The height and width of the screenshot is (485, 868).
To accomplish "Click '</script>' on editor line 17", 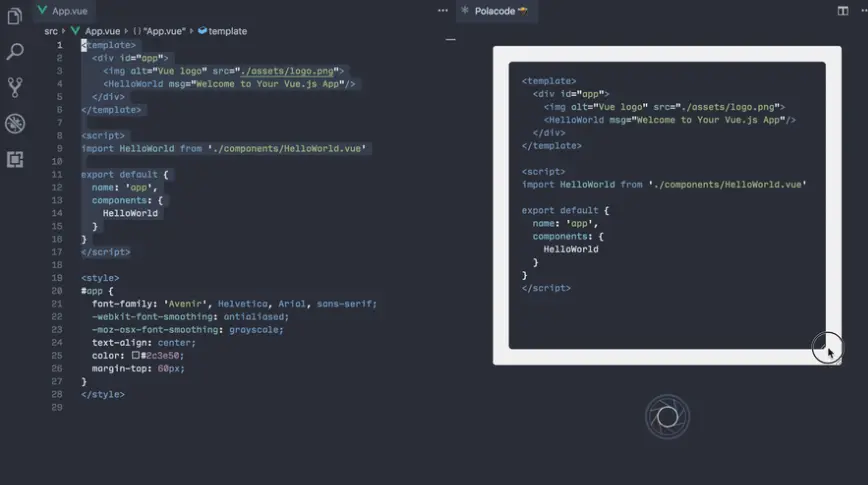I will (x=106, y=252).
